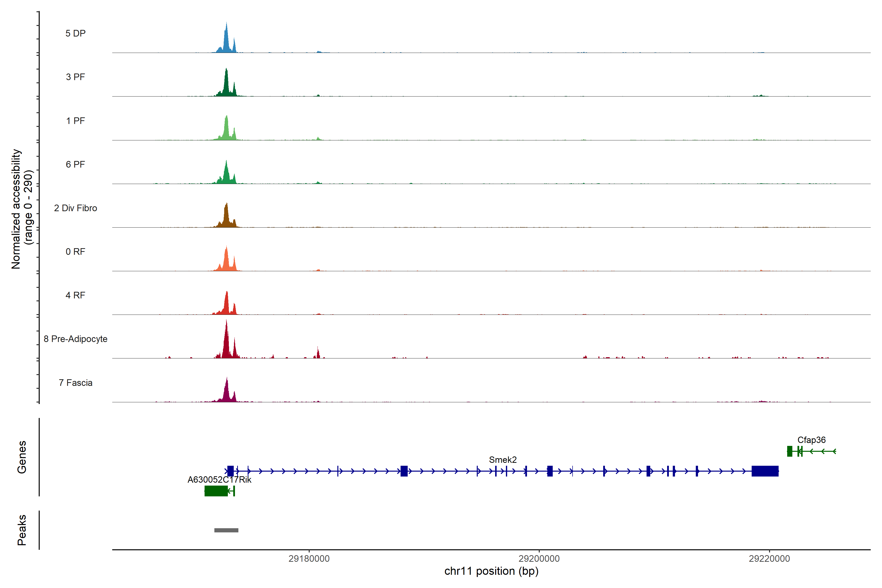The image size is (882, 588).
Task: Click the 29200000 axis tick label
Action: [x=539, y=558]
